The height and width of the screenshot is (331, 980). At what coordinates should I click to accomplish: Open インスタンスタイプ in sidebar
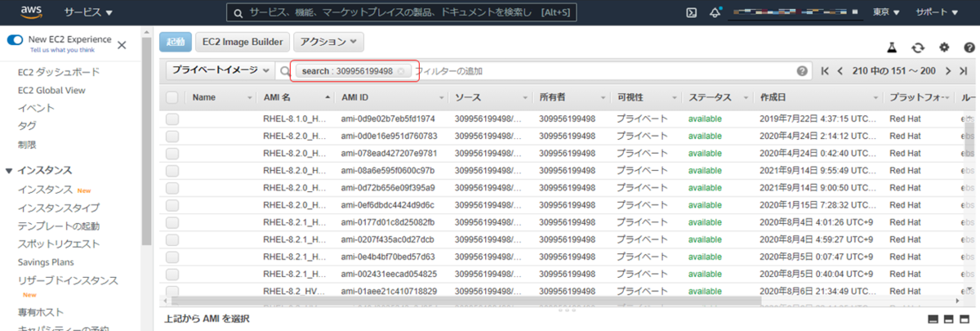point(59,208)
